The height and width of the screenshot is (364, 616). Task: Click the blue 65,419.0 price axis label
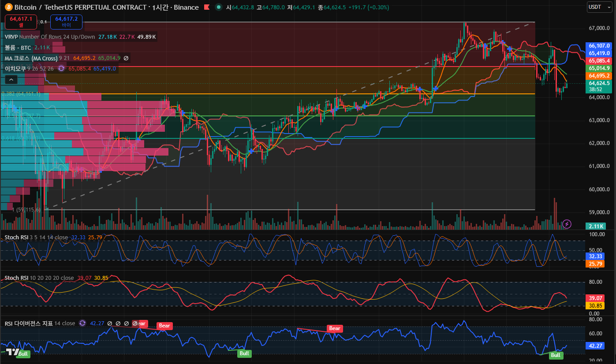click(x=599, y=53)
